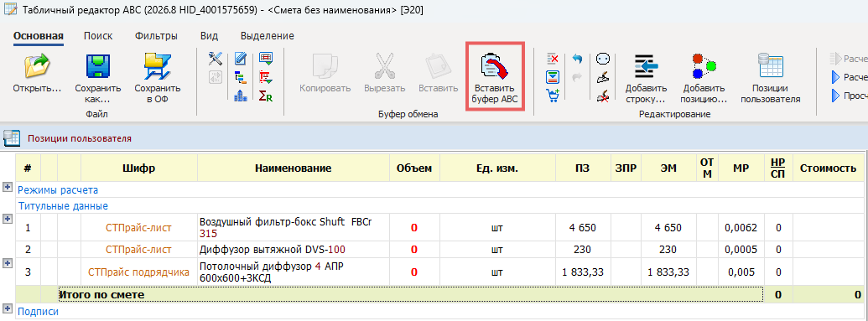Click the Sigma R summation icon
The width and height of the screenshot is (868, 321).
[266, 96]
